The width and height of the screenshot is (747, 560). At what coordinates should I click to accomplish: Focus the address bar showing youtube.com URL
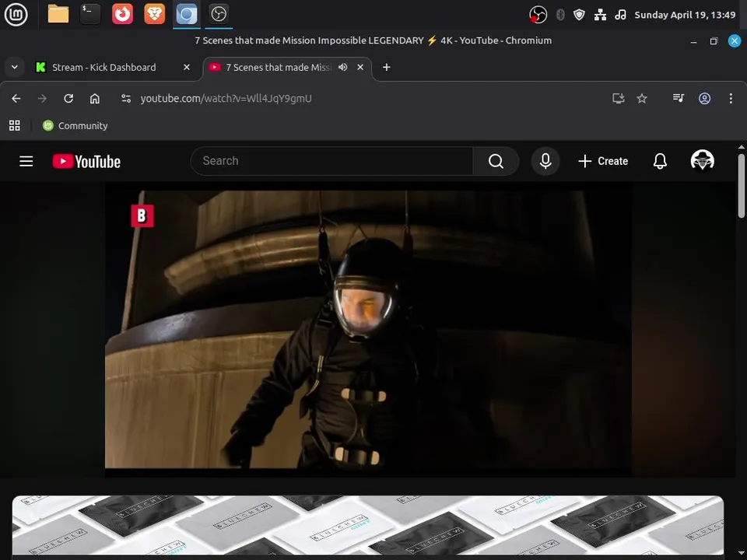point(226,99)
